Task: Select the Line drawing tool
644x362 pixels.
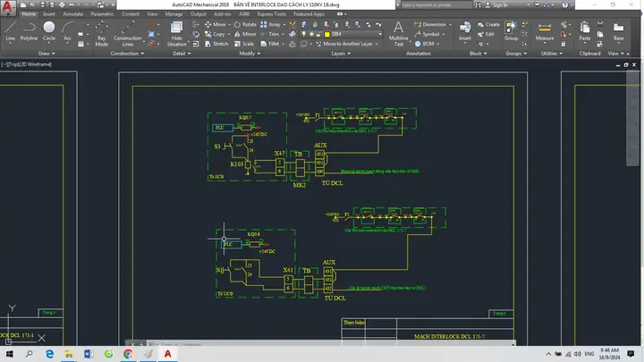Action: [10, 31]
